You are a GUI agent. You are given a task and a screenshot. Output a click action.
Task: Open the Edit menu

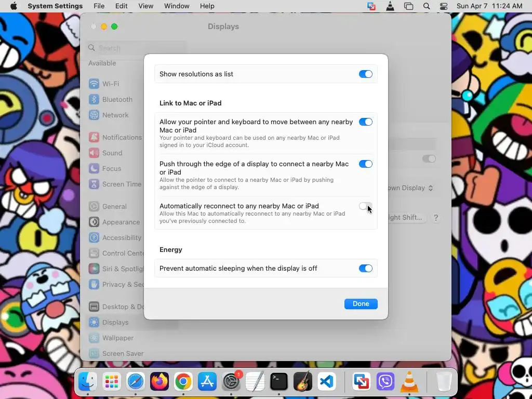[121, 6]
